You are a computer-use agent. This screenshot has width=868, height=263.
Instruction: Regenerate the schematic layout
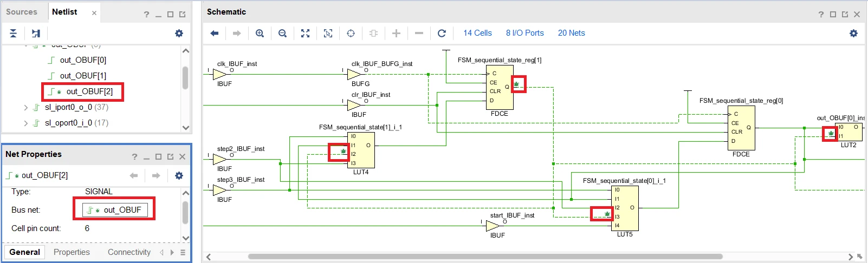click(x=442, y=34)
